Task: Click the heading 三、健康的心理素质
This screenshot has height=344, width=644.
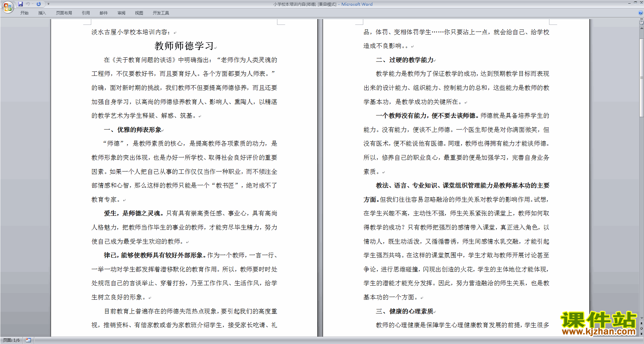Action: (405, 311)
